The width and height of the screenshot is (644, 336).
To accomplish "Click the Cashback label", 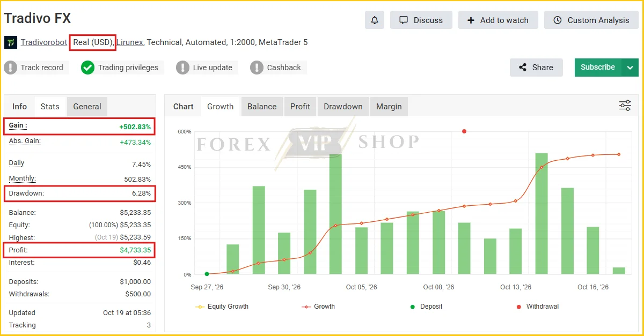I will pyautogui.click(x=284, y=68).
